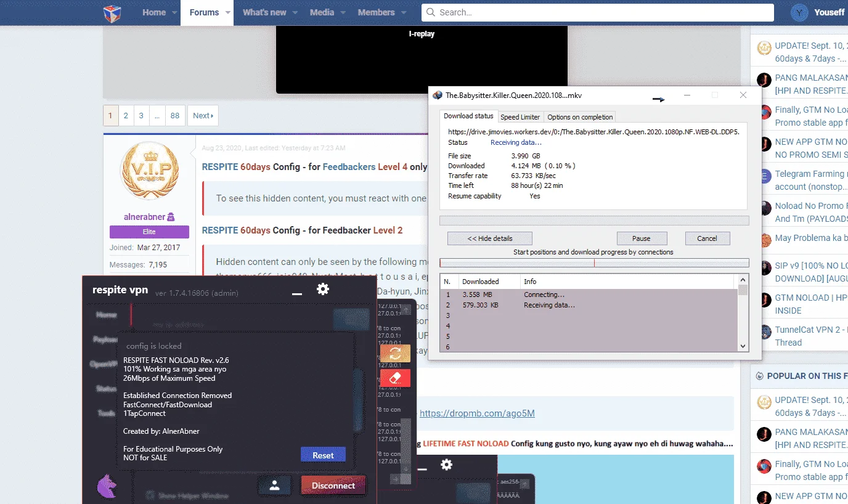The height and width of the screenshot is (504, 848).
Task: Click the orange refresh icon button
Action: click(395, 354)
